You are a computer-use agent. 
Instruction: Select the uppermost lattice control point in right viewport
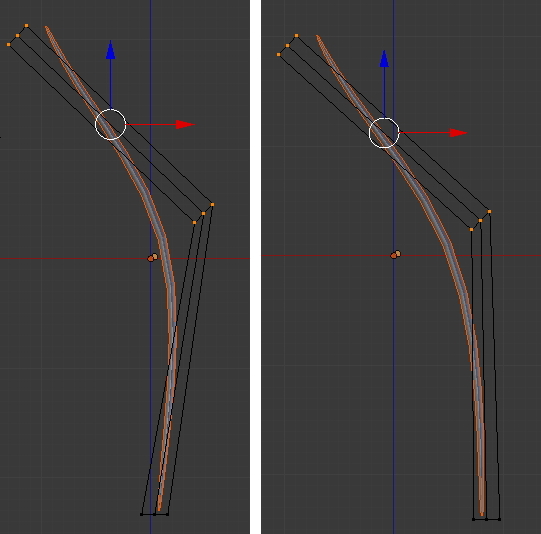click(296, 36)
